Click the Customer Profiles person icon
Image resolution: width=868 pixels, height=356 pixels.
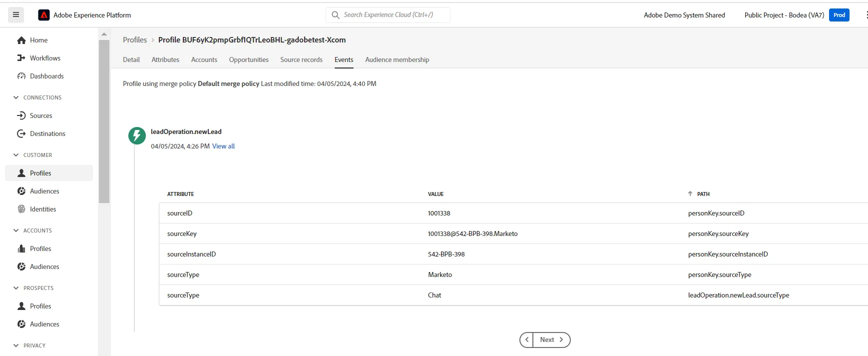(21, 173)
